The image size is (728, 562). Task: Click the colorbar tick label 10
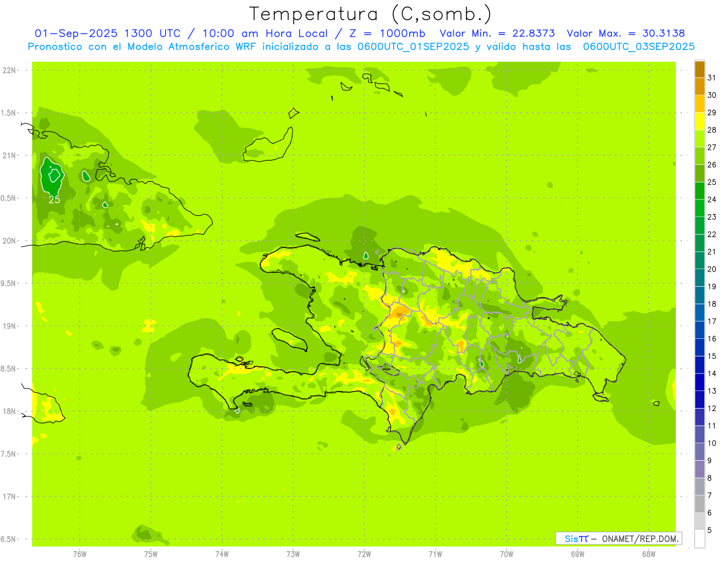click(x=712, y=443)
